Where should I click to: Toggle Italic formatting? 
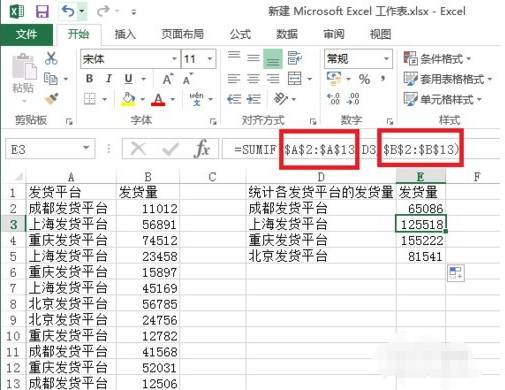(x=109, y=79)
